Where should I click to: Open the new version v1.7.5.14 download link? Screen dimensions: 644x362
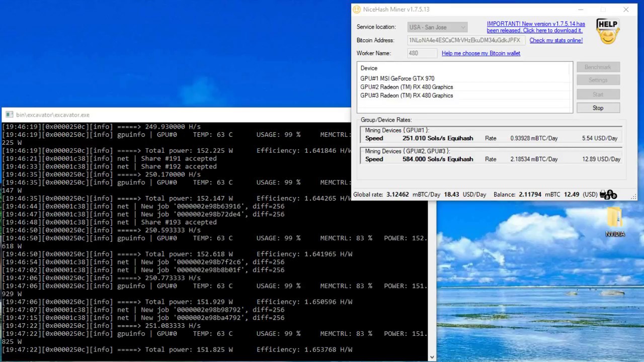(x=536, y=27)
